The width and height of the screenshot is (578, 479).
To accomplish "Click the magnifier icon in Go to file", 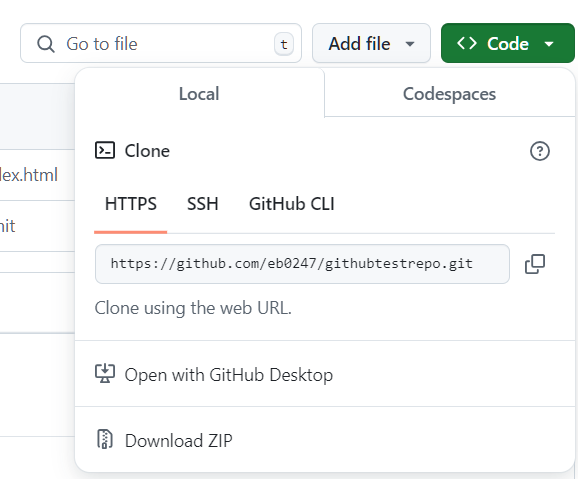I will coord(46,44).
